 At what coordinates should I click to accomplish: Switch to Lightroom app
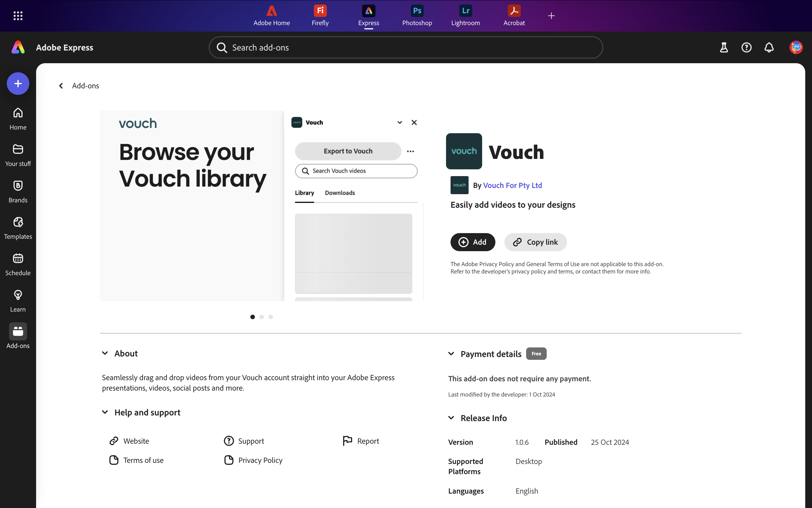pos(465,16)
